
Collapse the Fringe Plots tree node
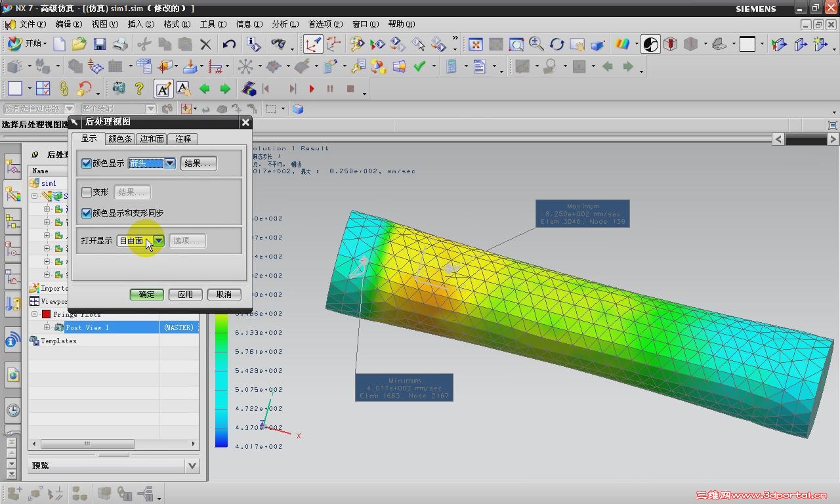point(34,314)
